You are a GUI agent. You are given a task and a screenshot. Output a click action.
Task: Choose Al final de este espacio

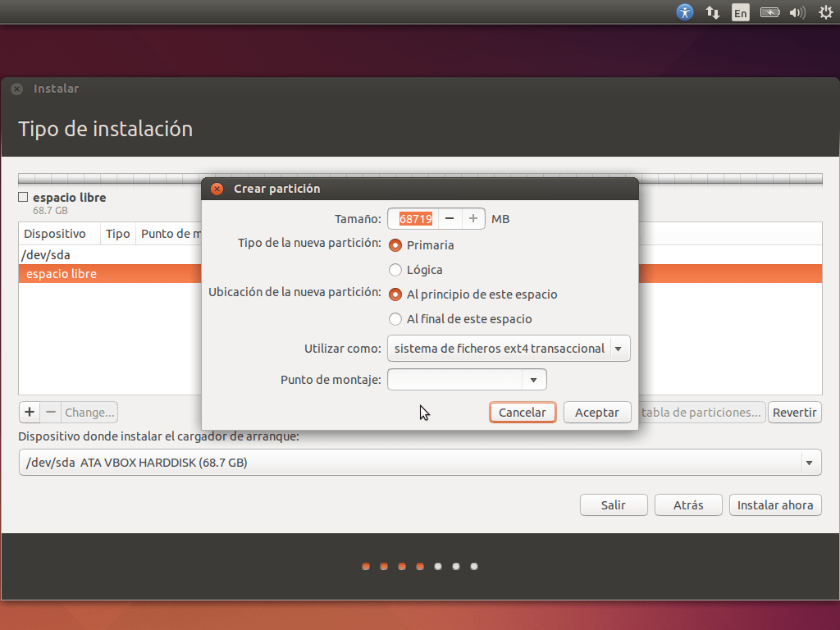(x=396, y=319)
